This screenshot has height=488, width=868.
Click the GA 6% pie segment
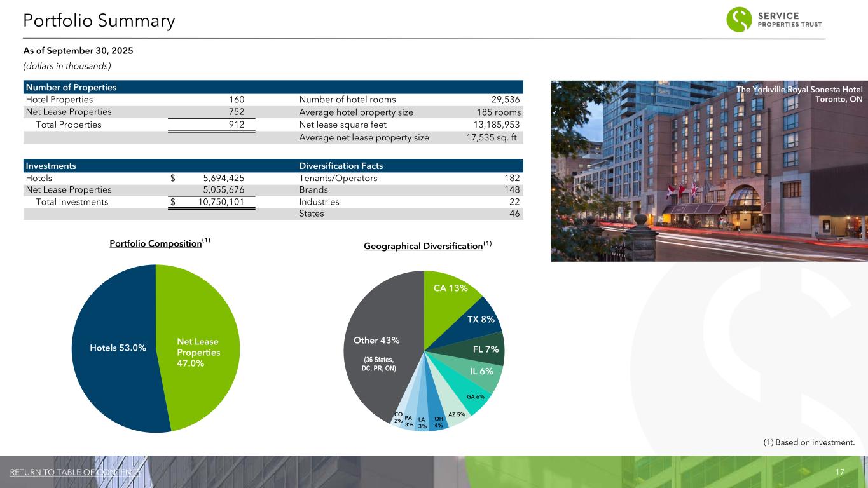pyautogui.click(x=474, y=396)
